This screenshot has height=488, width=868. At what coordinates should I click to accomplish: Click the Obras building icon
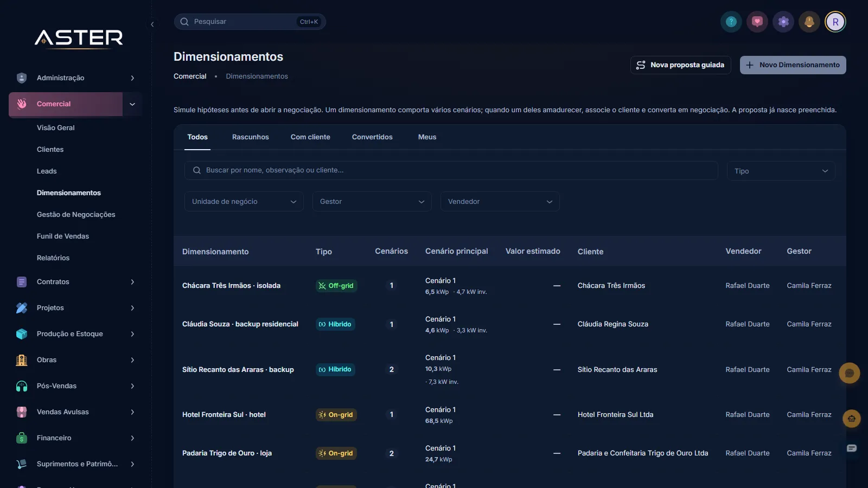pos(22,360)
